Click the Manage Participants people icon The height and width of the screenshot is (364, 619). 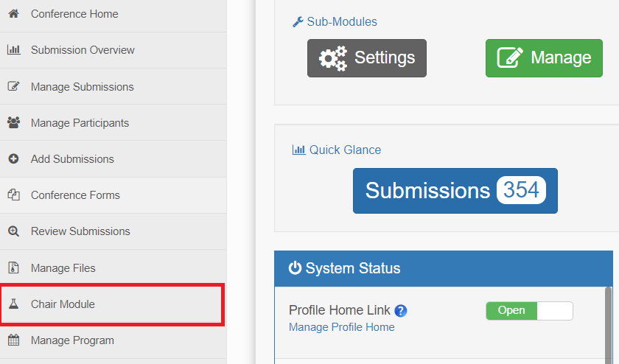click(x=14, y=122)
